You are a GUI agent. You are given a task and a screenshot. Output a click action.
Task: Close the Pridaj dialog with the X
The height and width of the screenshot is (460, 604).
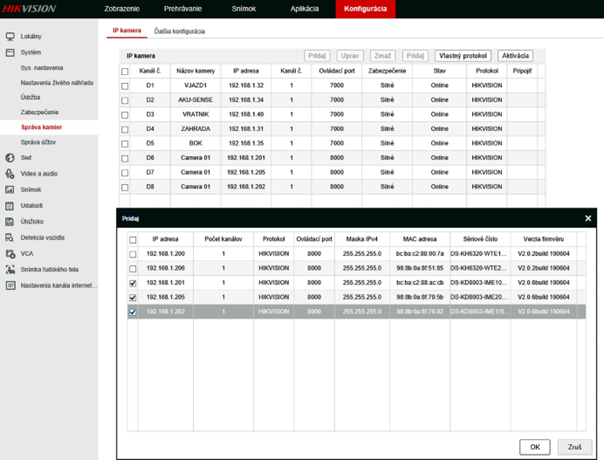point(588,217)
